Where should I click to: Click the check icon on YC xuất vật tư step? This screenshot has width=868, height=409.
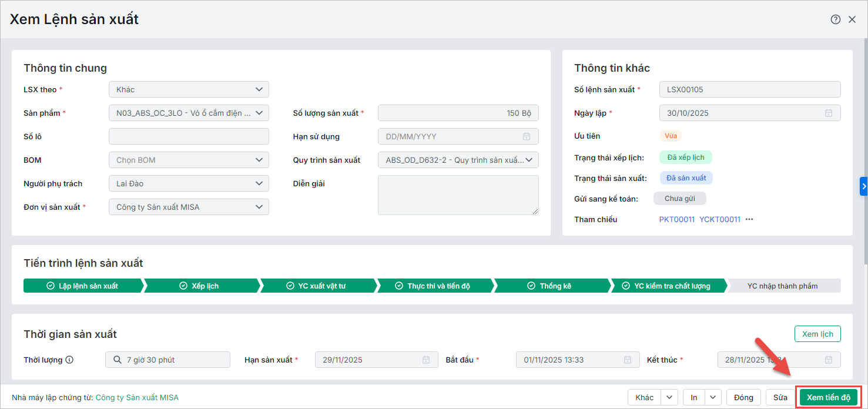pos(290,286)
